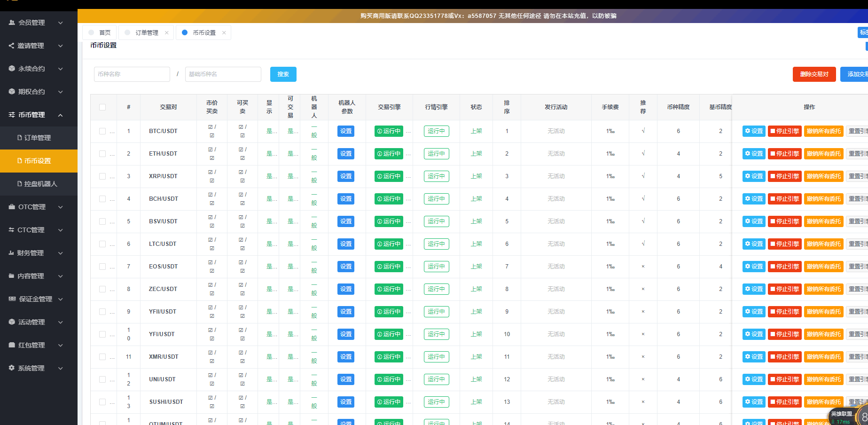The height and width of the screenshot is (425, 868).
Task: Click the 红包管理 icon in sidebar
Action: (x=12, y=345)
